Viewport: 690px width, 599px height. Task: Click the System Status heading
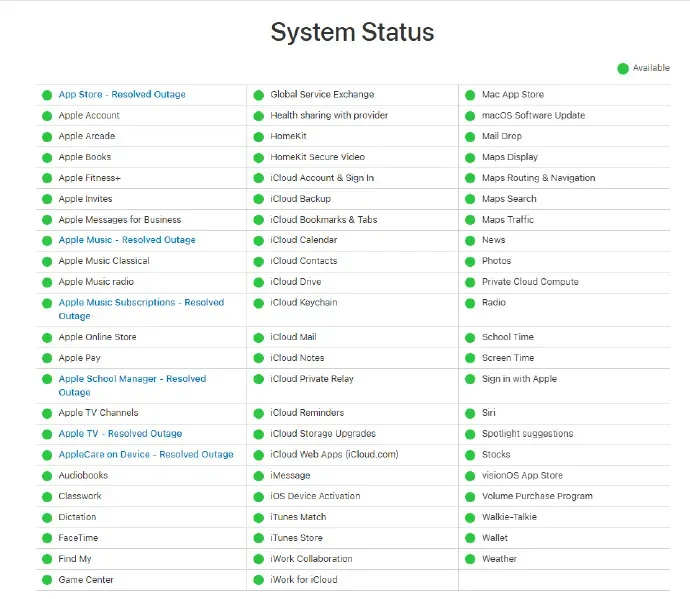(352, 33)
